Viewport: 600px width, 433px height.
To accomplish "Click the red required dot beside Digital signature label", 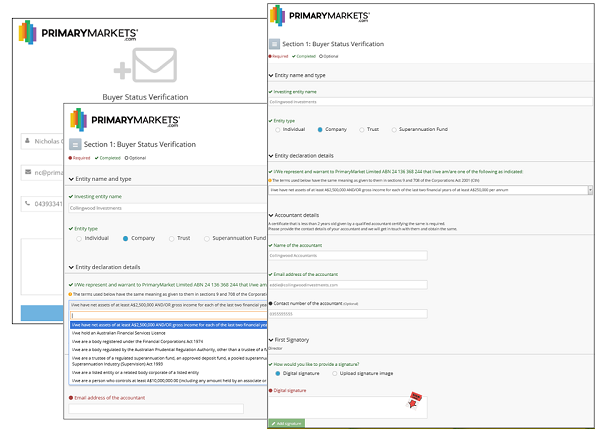I will tap(271, 391).
